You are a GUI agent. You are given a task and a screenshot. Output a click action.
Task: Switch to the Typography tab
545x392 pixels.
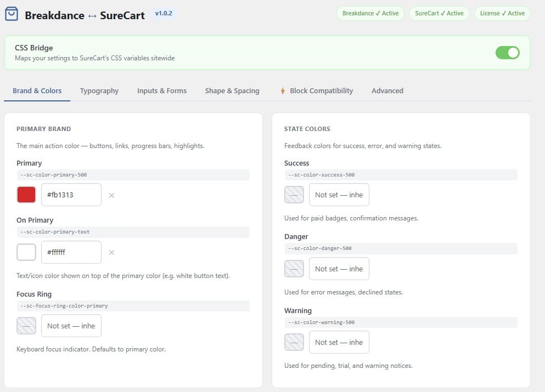[x=99, y=91]
